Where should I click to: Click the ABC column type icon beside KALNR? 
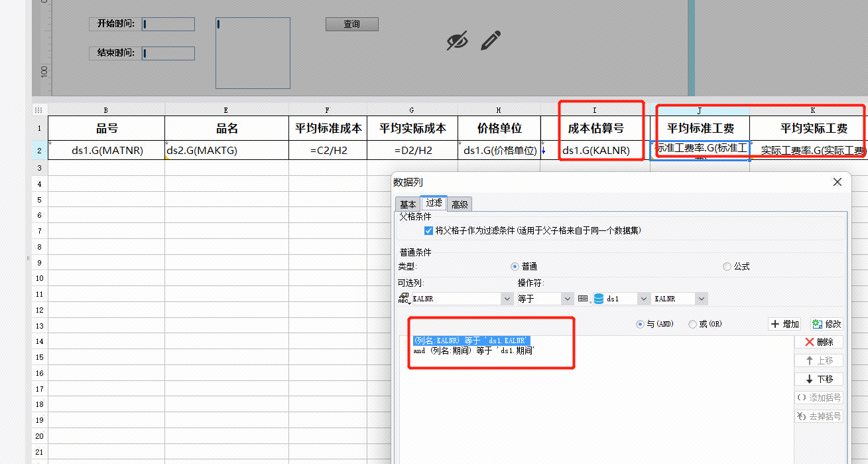[x=404, y=299]
